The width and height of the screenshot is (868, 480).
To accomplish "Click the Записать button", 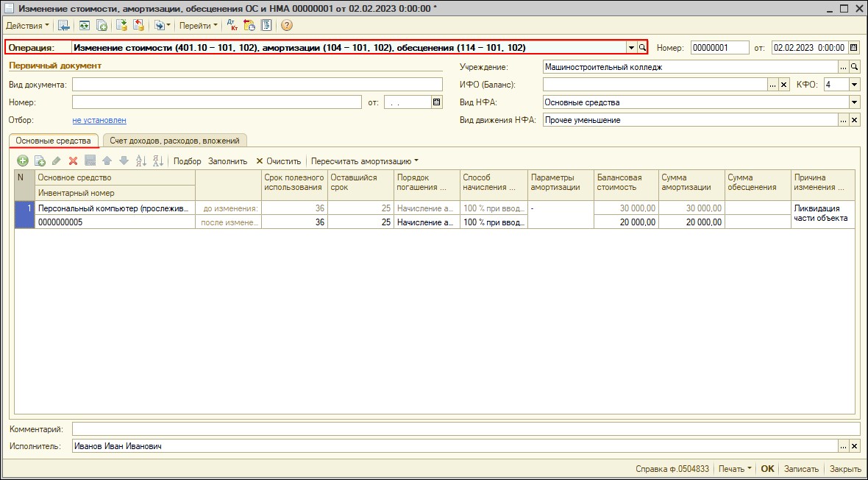I will (x=801, y=469).
